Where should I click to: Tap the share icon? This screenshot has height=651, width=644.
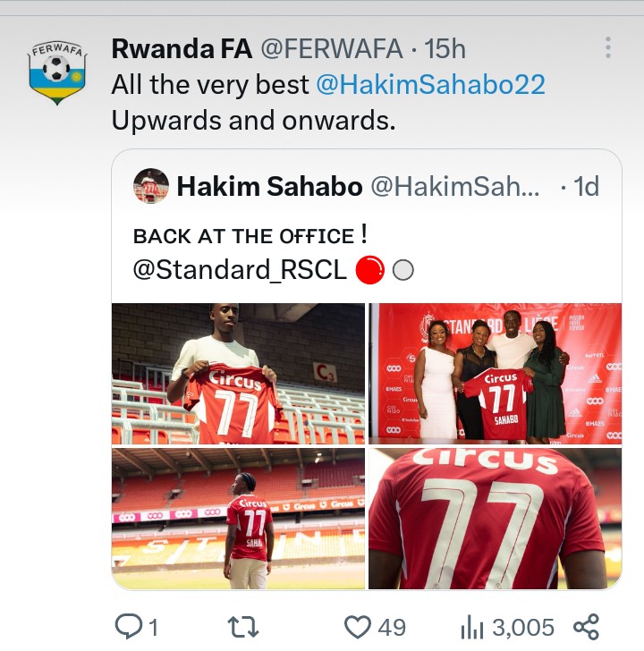586,626
